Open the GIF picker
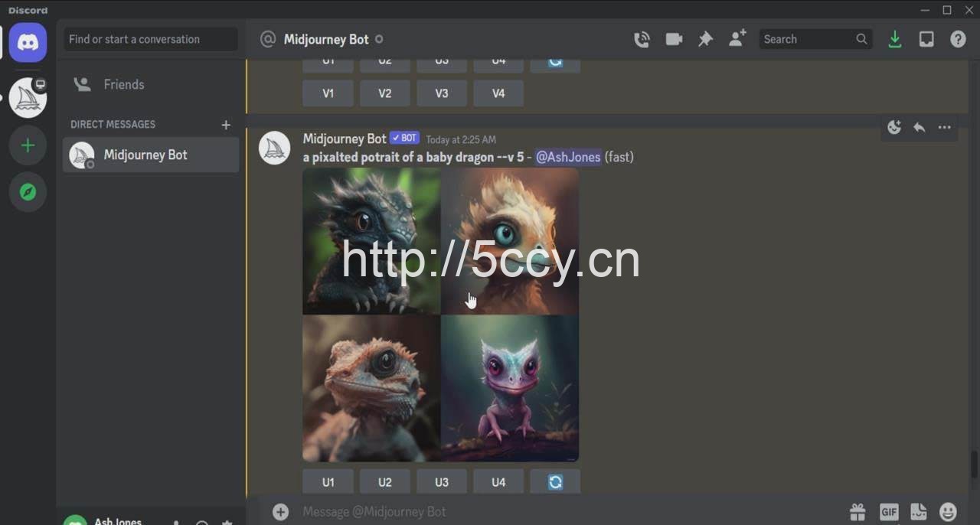Screen dimensions: 980x525 click(888, 511)
